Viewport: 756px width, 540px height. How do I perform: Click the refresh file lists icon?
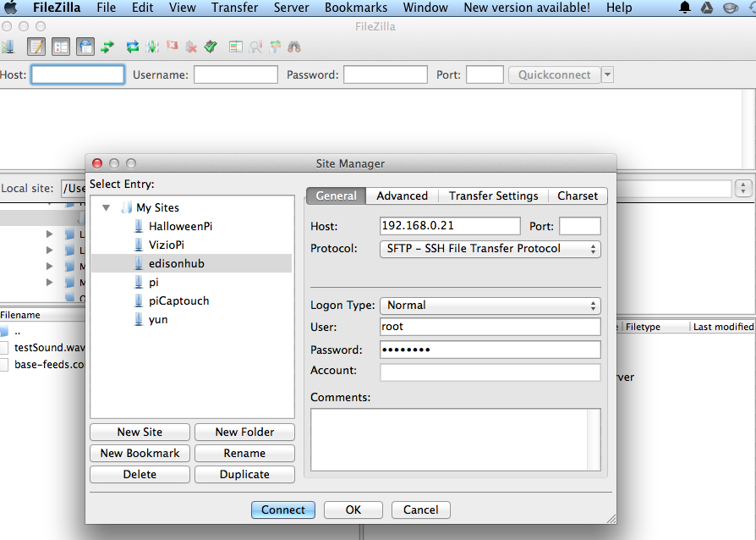[x=133, y=47]
